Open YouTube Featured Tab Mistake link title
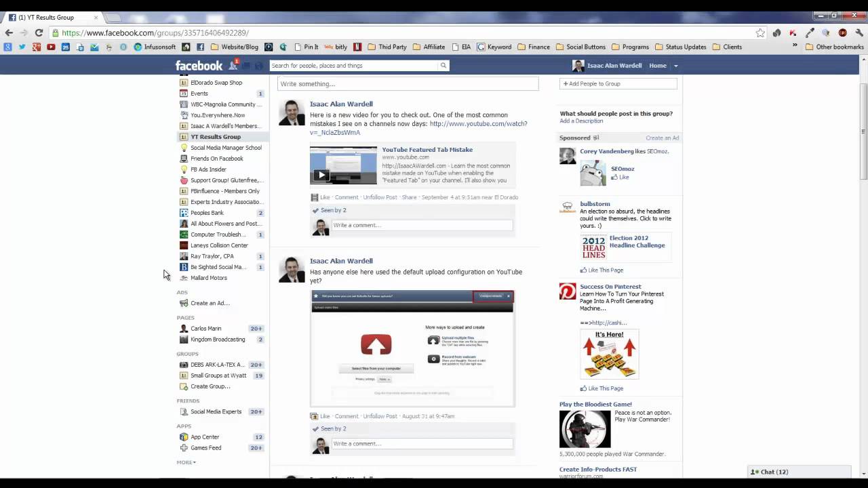Image resolution: width=868 pixels, height=488 pixels. coord(427,150)
